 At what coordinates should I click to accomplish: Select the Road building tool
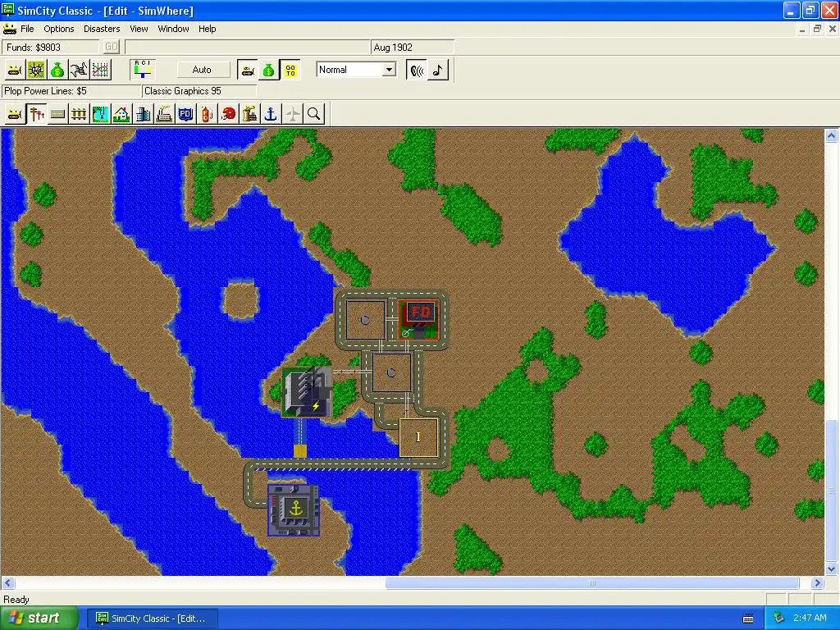(x=57, y=114)
